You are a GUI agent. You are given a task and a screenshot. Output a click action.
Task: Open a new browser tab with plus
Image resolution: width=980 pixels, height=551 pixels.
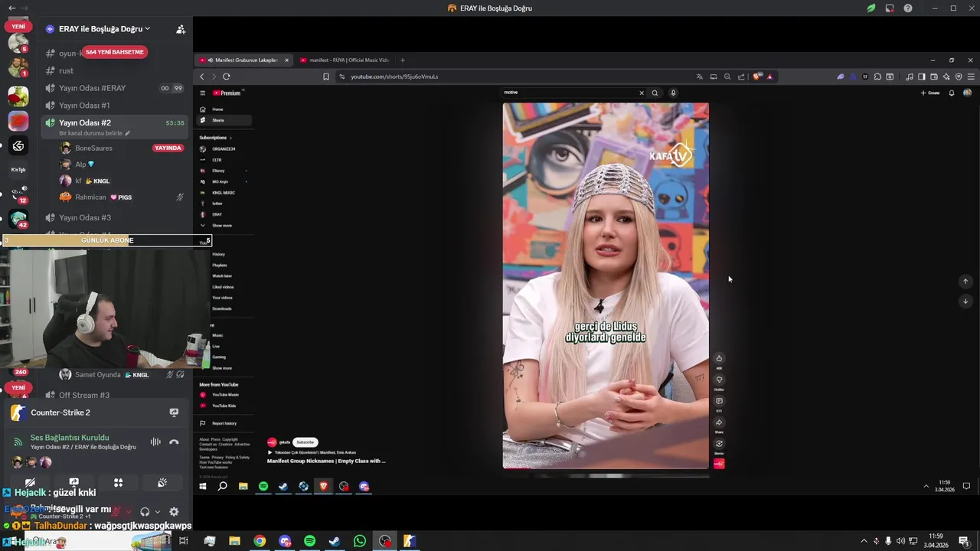click(x=403, y=60)
